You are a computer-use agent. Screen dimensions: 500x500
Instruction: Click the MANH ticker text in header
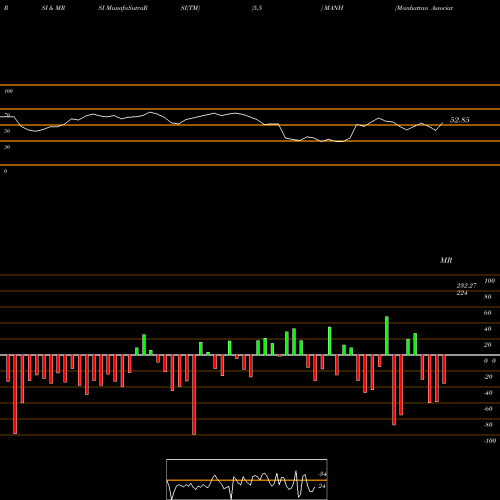333,8
